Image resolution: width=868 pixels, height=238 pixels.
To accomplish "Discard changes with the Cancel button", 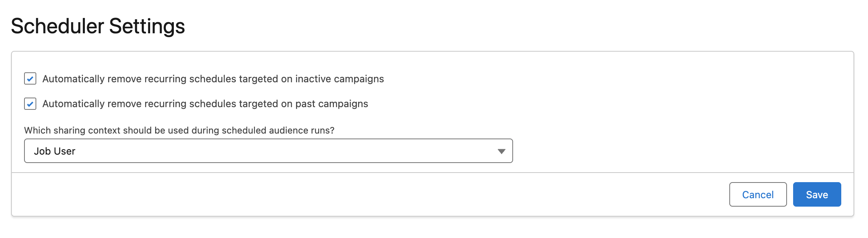I will 758,194.
